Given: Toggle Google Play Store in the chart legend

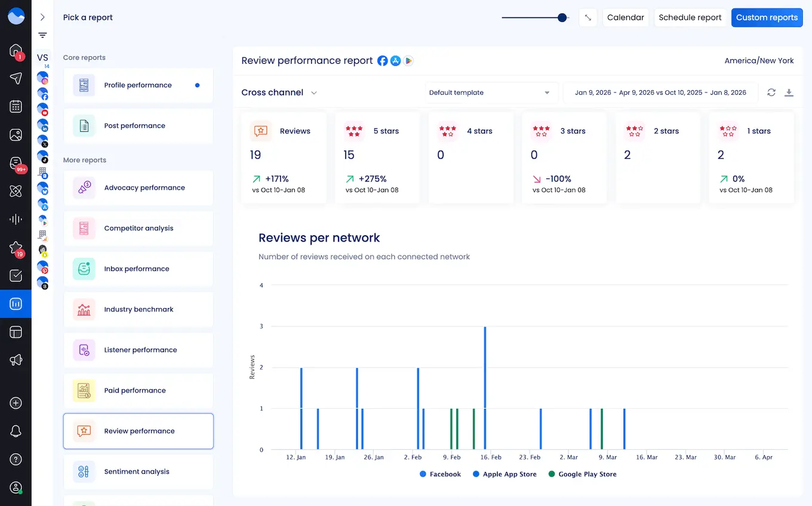Looking at the screenshot, I should [582, 474].
